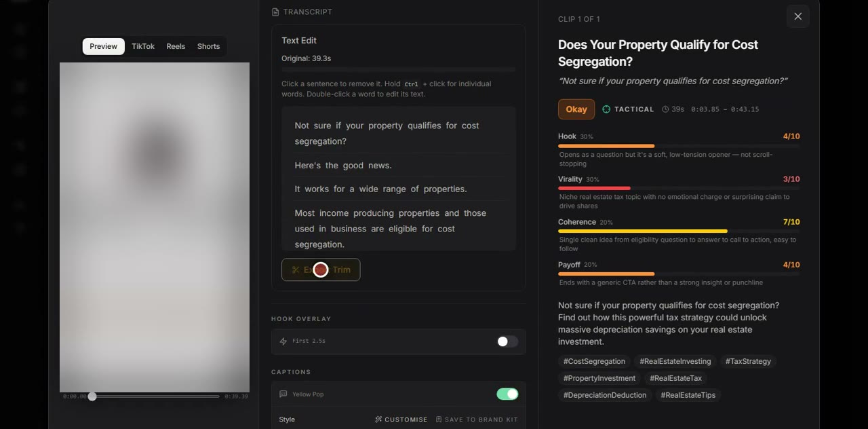Click the clip description paragraph

[x=669, y=324]
